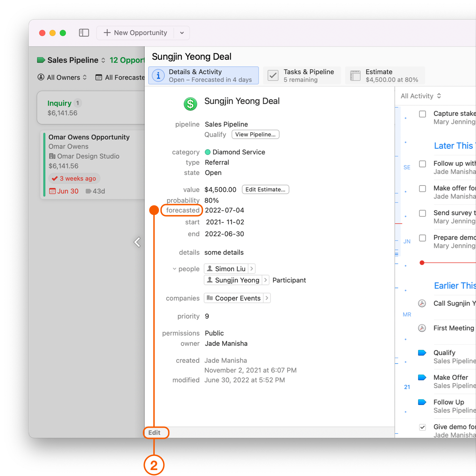476x476 pixels.
Task: Click the 43d tag indicator
Action: click(95, 191)
